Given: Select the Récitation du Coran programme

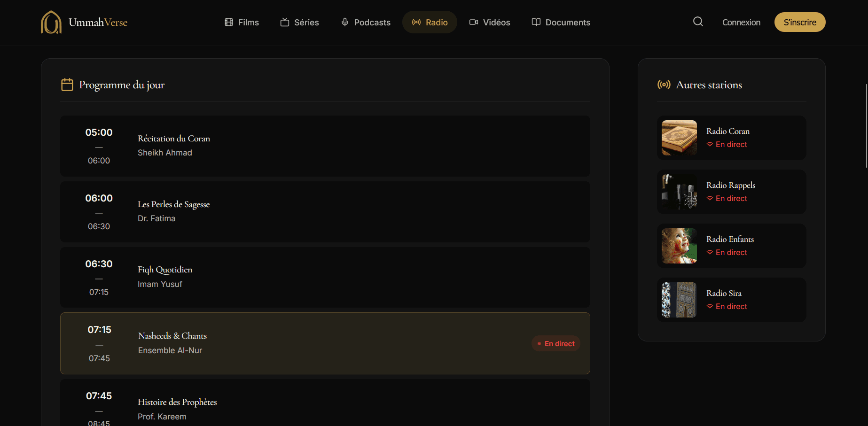Looking at the screenshot, I should click(325, 146).
